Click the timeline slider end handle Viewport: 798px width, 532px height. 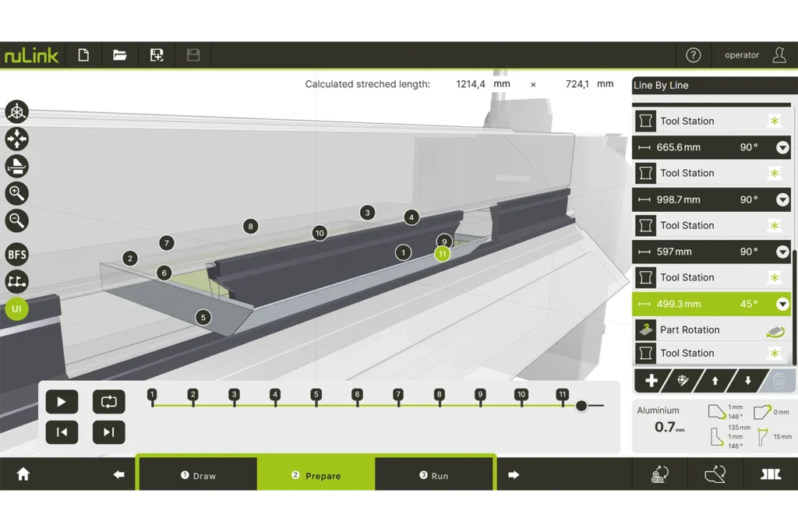[581, 406]
